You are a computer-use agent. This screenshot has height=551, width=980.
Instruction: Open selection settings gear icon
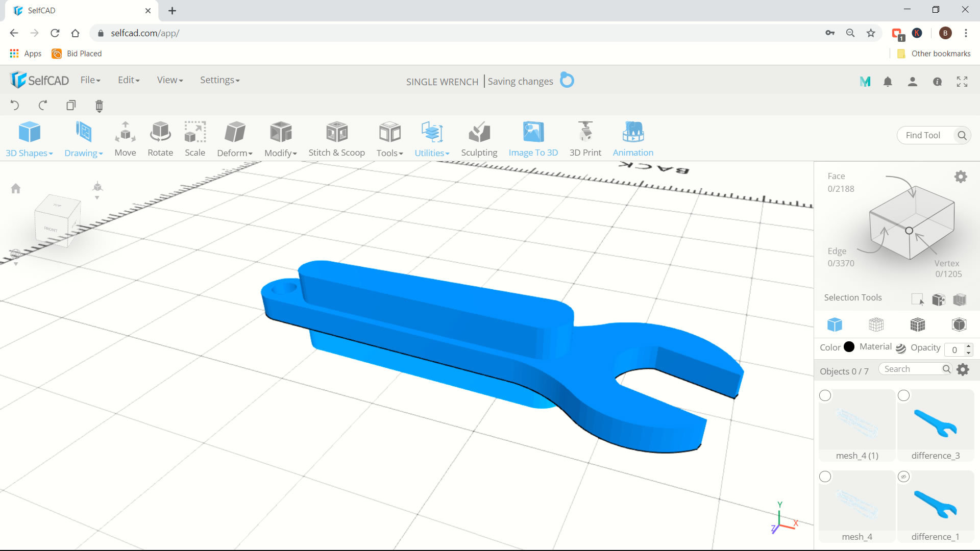pyautogui.click(x=961, y=177)
